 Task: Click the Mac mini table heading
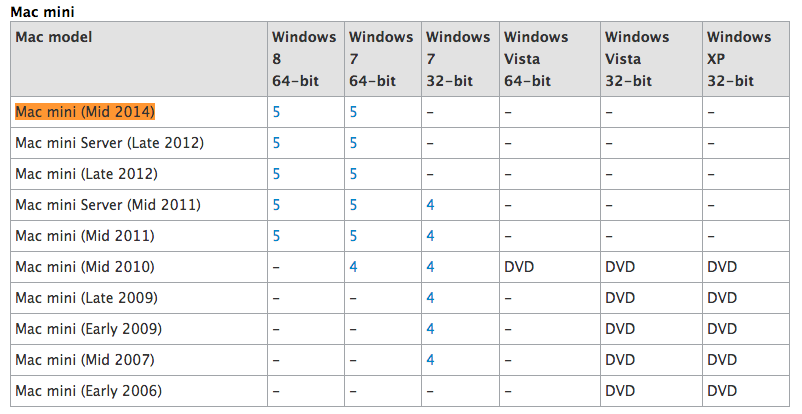point(42,12)
